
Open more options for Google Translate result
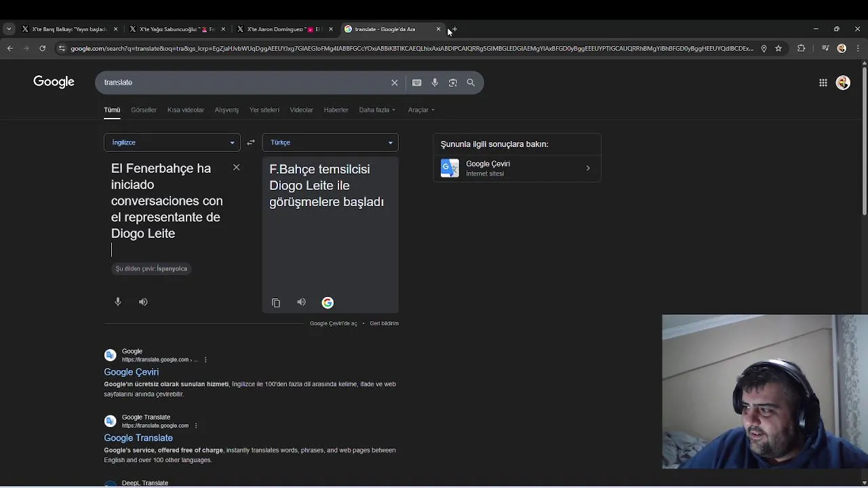click(196, 426)
